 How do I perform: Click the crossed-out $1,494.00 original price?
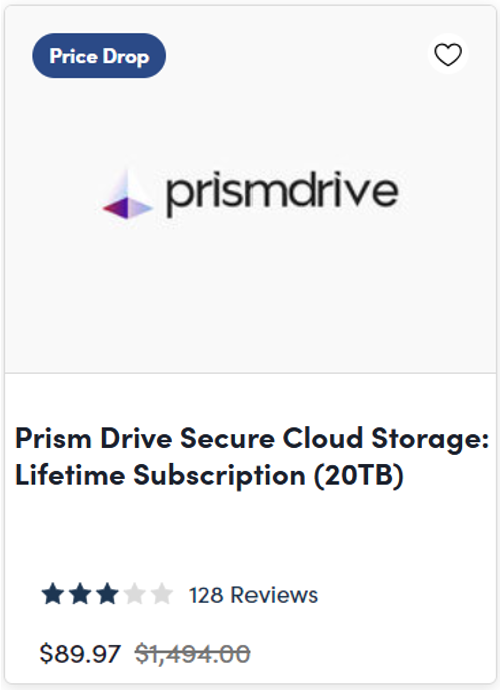point(193,653)
